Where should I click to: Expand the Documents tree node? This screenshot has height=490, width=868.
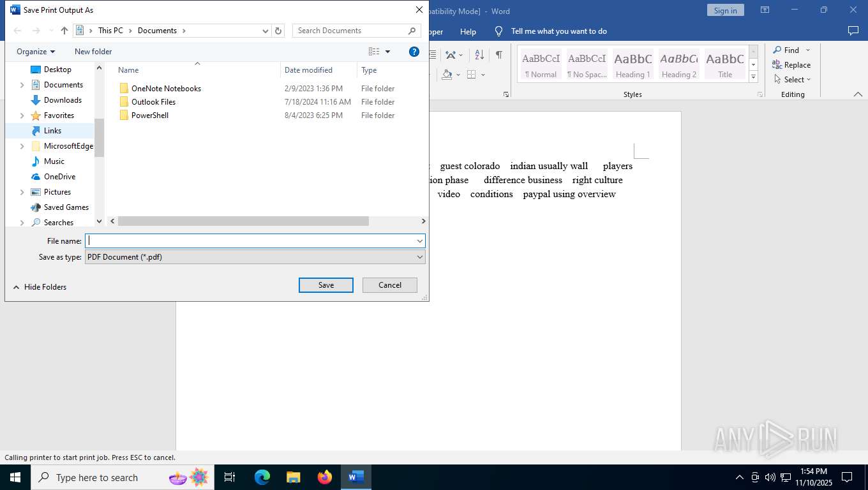click(22, 85)
